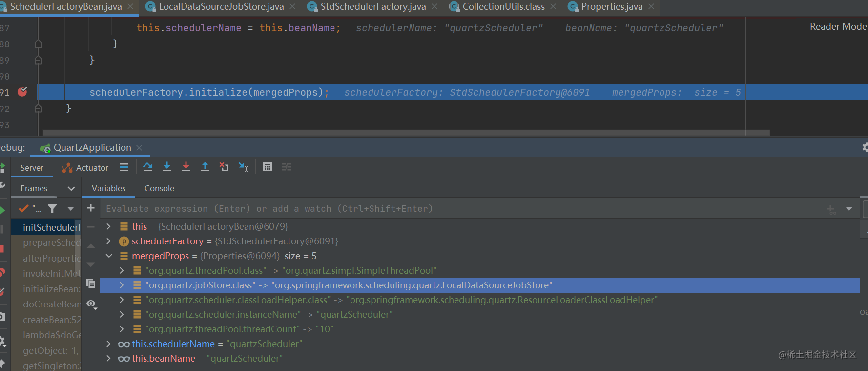
Task: Click the checkmark thread indicator in Frames
Action: pyautogui.click(x=23, y=209)
